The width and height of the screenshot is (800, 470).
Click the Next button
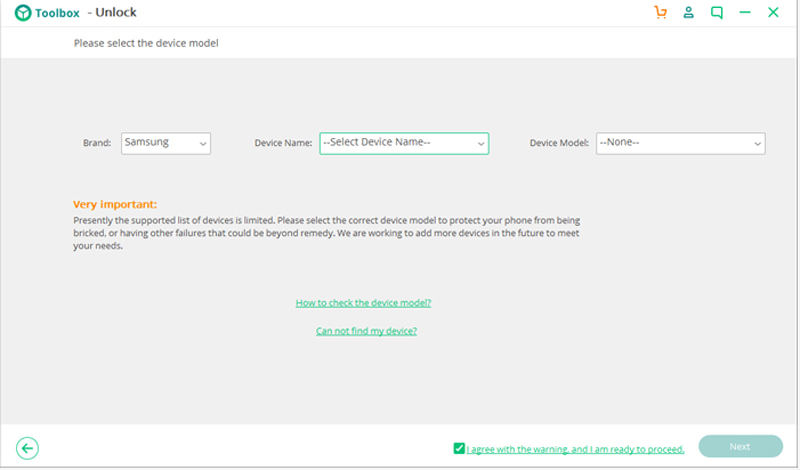pyautogui.click(x=740, y=447)
